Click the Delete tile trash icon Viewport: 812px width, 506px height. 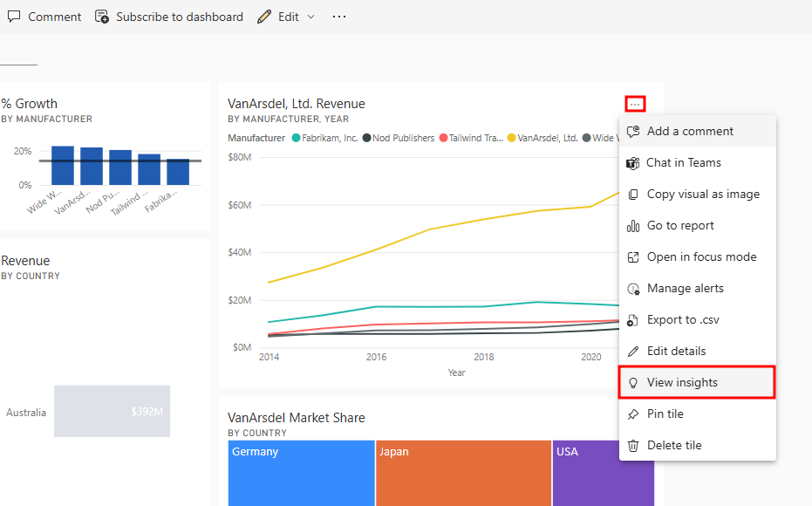633,446
